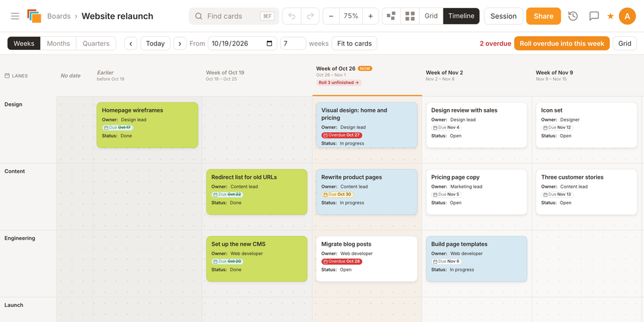Click the Lanes calendar icon
The height and width of the screenshot is (322, 644).
coord(7,76)
